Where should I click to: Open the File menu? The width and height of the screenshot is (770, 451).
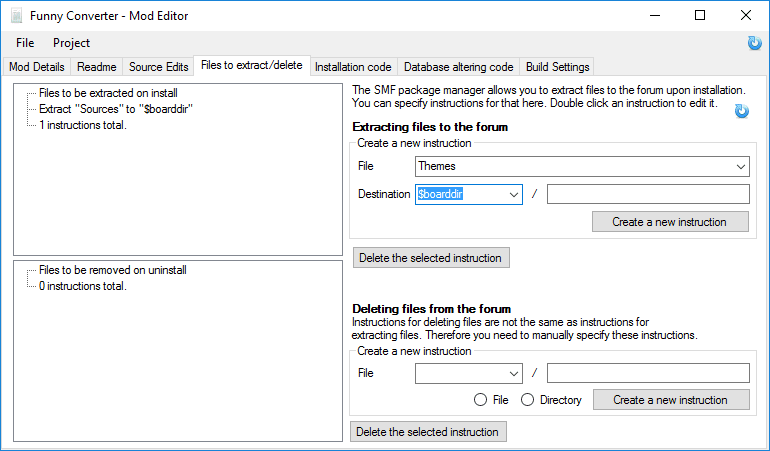click(x=25, y=43)
